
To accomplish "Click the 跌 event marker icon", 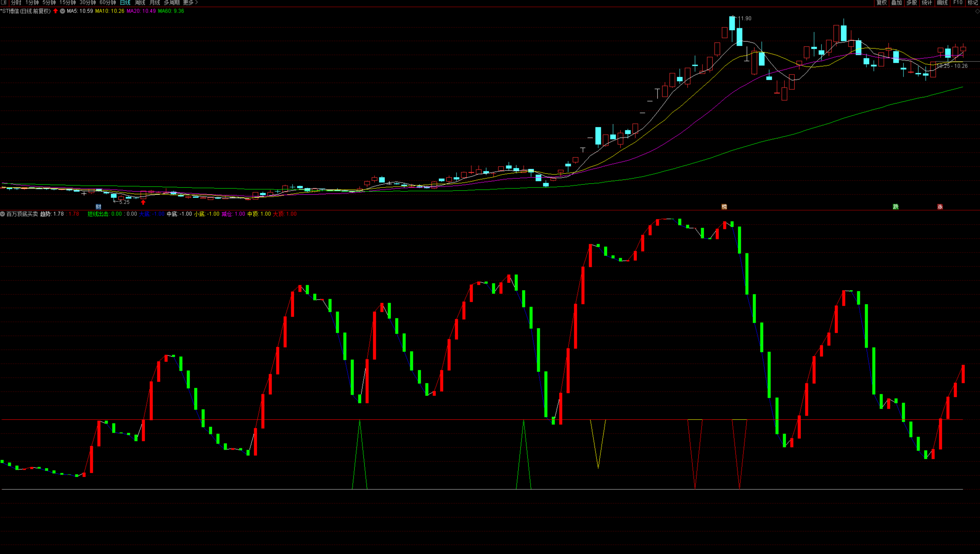I will [x=896, y=206].
